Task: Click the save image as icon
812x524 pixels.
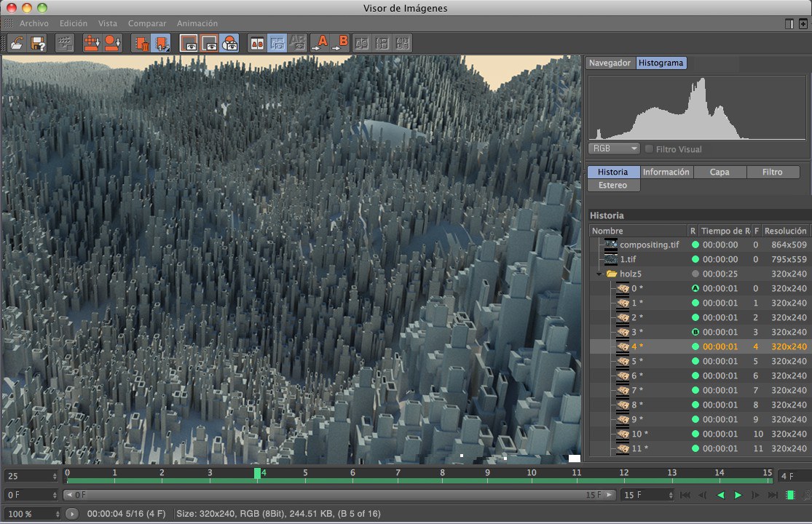Action: click(38, 44)
